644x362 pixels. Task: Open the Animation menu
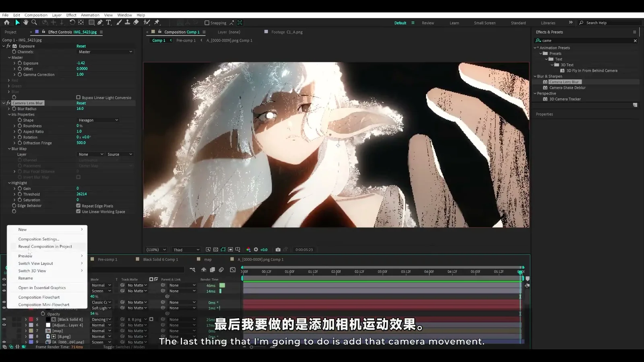click(90, 15)
